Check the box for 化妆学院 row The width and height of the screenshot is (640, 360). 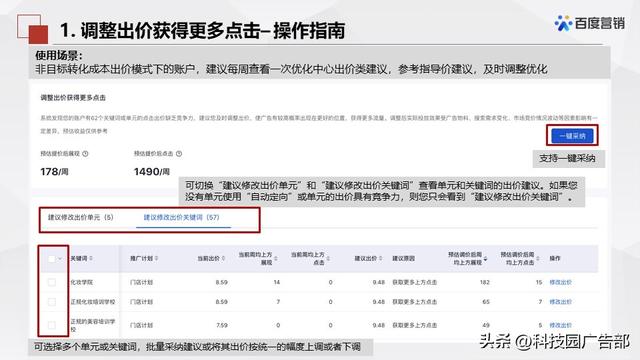click(51, 282)
